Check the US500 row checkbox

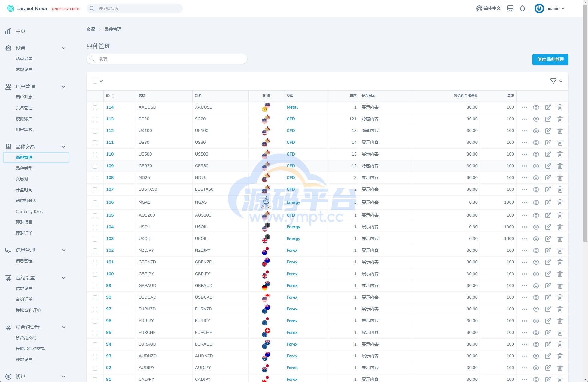[x=95, y=155]
